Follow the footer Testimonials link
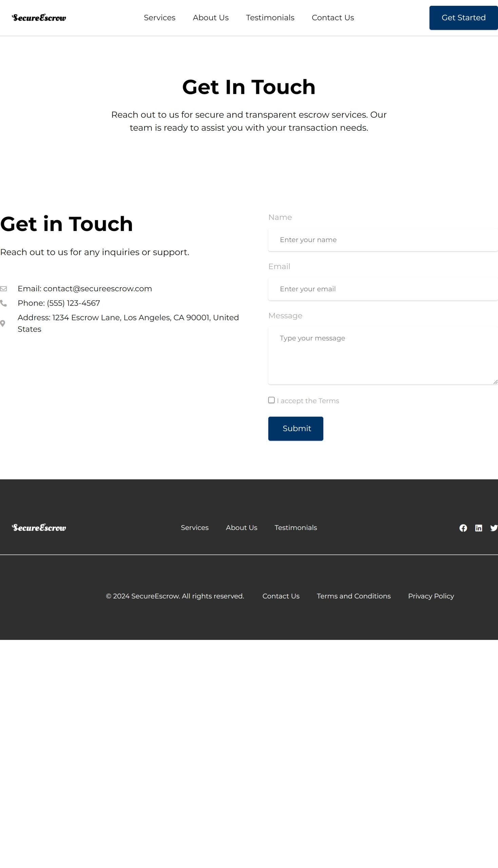This screenshot has width=498, height=868. (295, 528)
